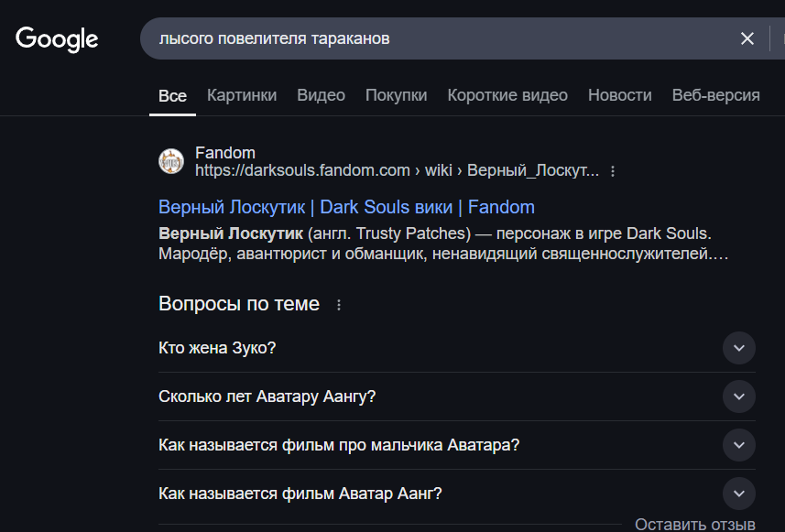
Task: Open the three-dot menu beside Вопросы по теме
Action: [339, 305]
